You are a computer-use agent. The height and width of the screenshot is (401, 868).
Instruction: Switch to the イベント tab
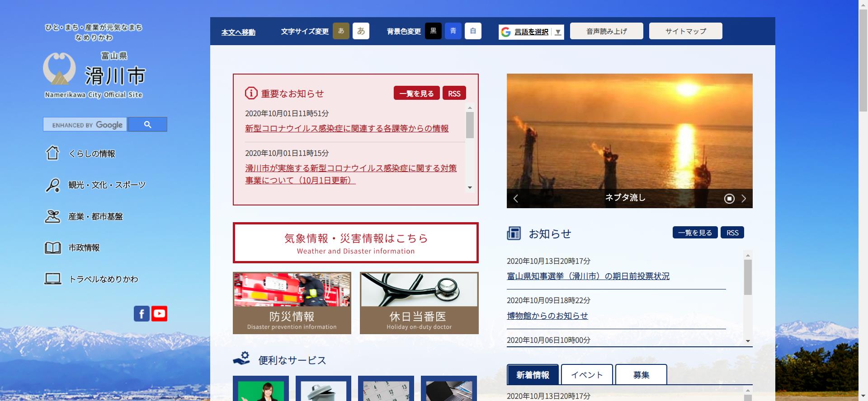(x=587, y=374)
